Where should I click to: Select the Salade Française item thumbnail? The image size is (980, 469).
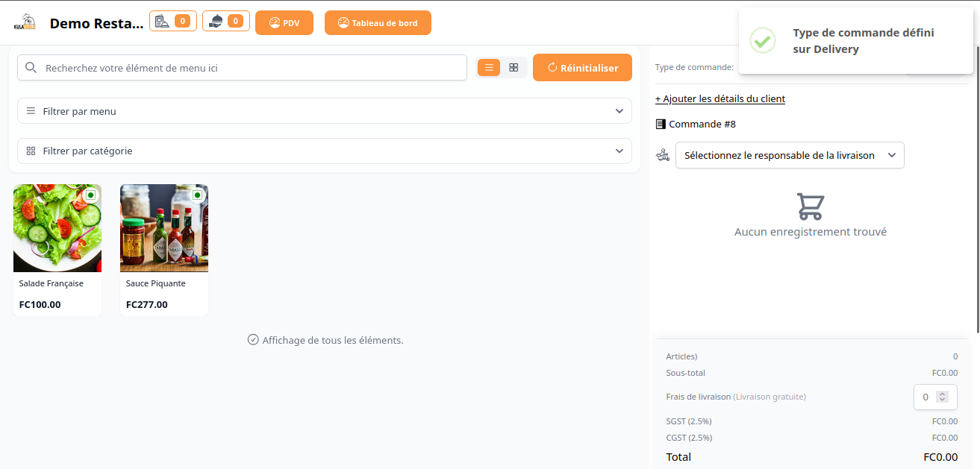57,228
